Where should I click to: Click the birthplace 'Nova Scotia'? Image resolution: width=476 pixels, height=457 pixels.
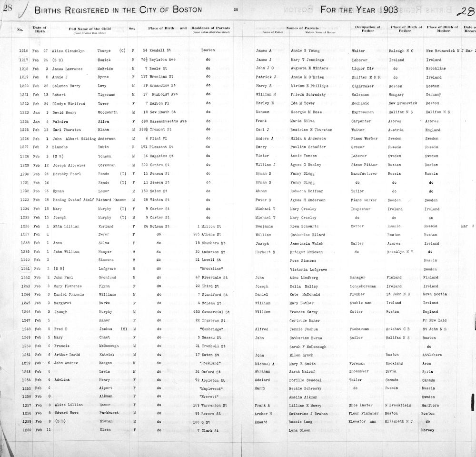(x=435, y=294)
